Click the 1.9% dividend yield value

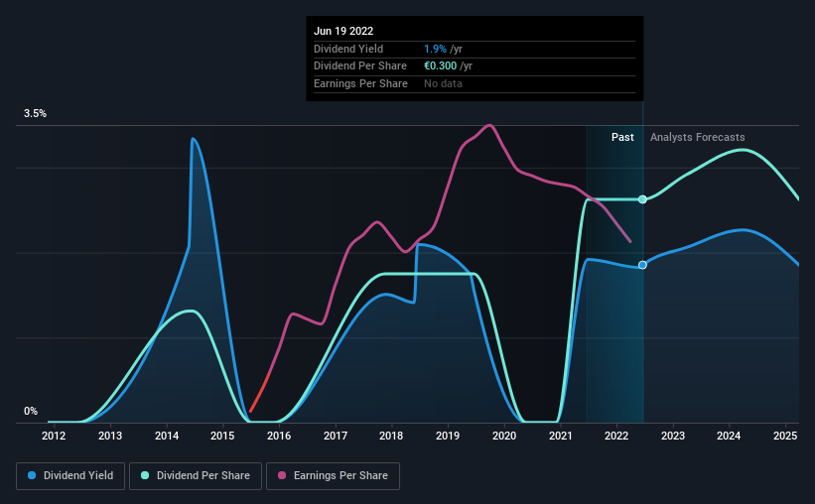point(435,49)
